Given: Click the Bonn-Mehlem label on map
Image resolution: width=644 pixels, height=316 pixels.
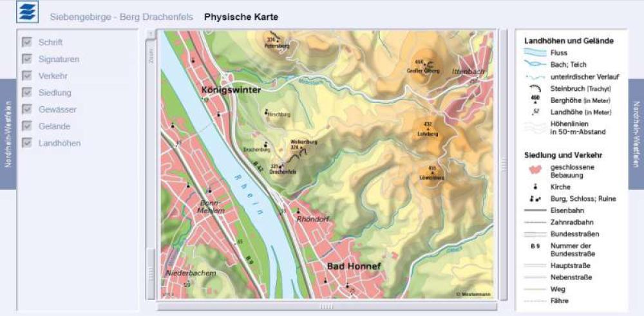Looking at the screenshot, I should [x=211, y=207].
